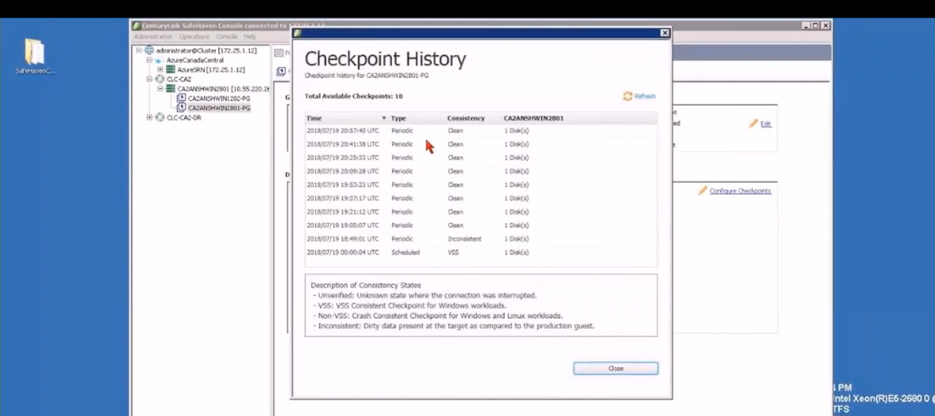The width and height of the screenshot is (935, 416).
Task: Click the pencil icon beside Edit
Action: coord(754,123)
